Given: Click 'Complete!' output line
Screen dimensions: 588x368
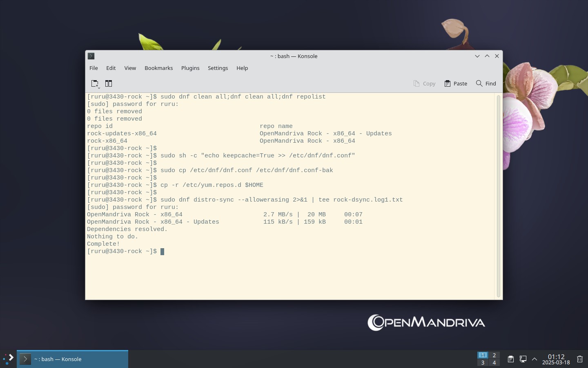Looking at the screenshot, I should click(x=103, y=244).
